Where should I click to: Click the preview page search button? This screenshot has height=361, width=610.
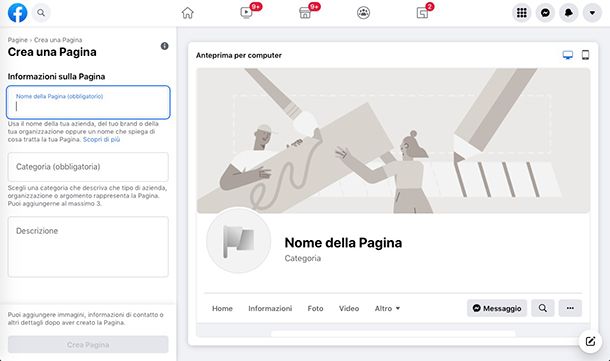543,308
